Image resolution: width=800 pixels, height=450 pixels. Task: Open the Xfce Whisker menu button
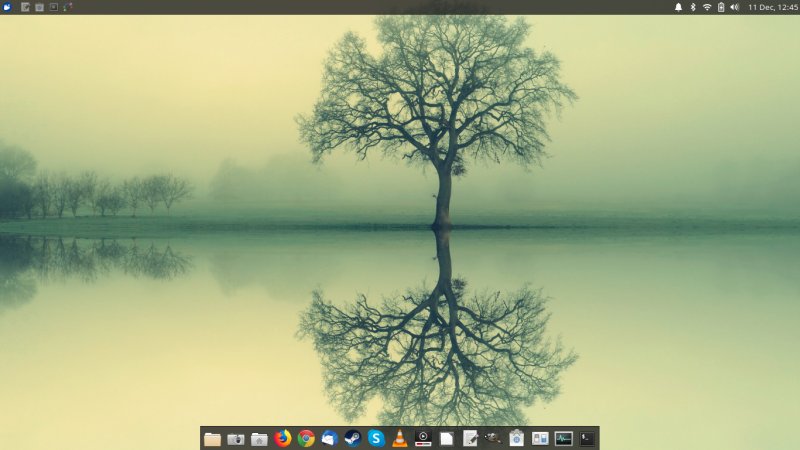point(7,7)
